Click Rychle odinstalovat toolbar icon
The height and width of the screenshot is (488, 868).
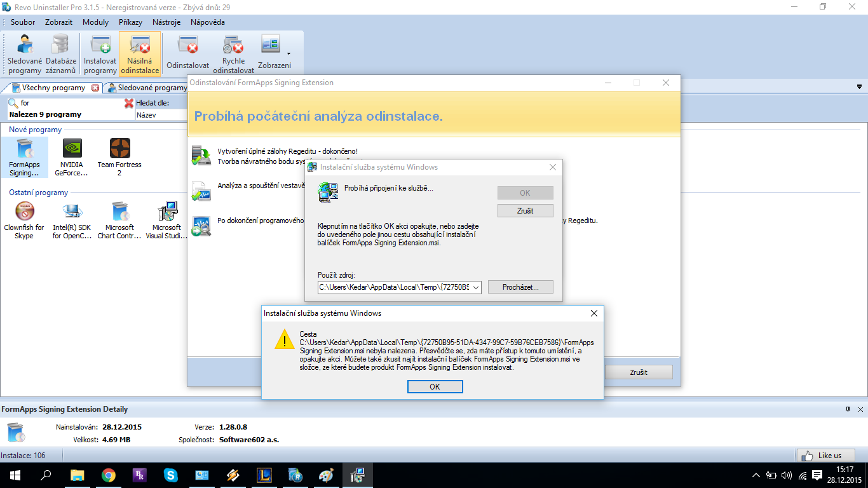pos(233,54)
